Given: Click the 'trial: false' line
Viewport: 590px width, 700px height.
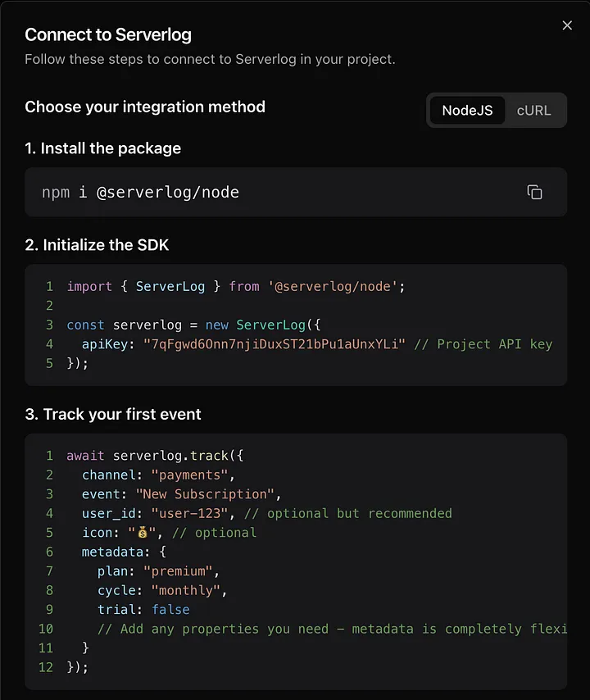Looking at the screenshot, I should click(143, 610).
